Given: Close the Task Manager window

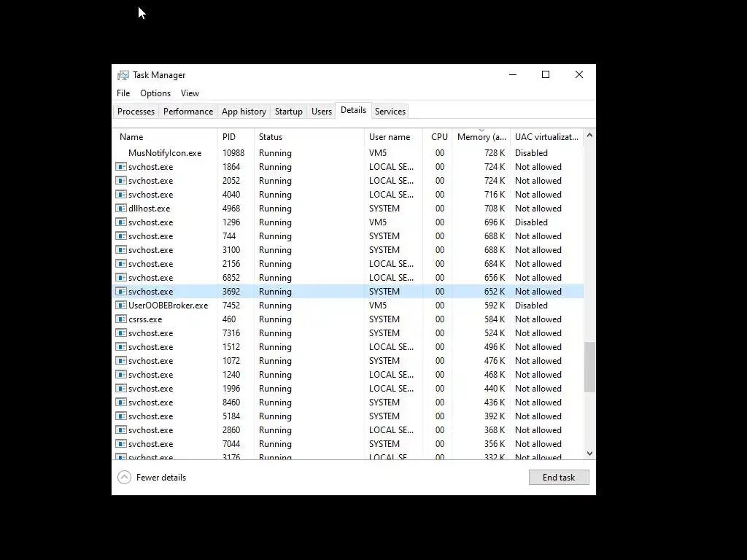Looking at the screenshot, I should pos(578,75).
